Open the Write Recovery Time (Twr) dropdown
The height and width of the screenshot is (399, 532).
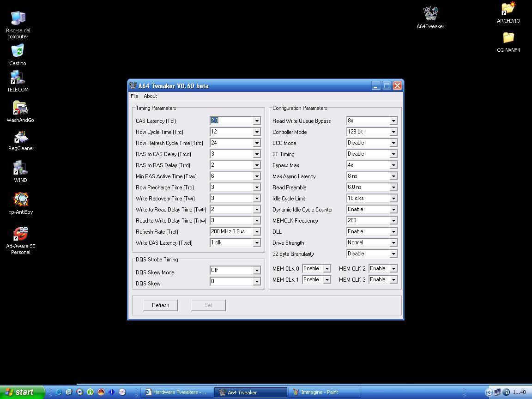[x=257, y=199]
